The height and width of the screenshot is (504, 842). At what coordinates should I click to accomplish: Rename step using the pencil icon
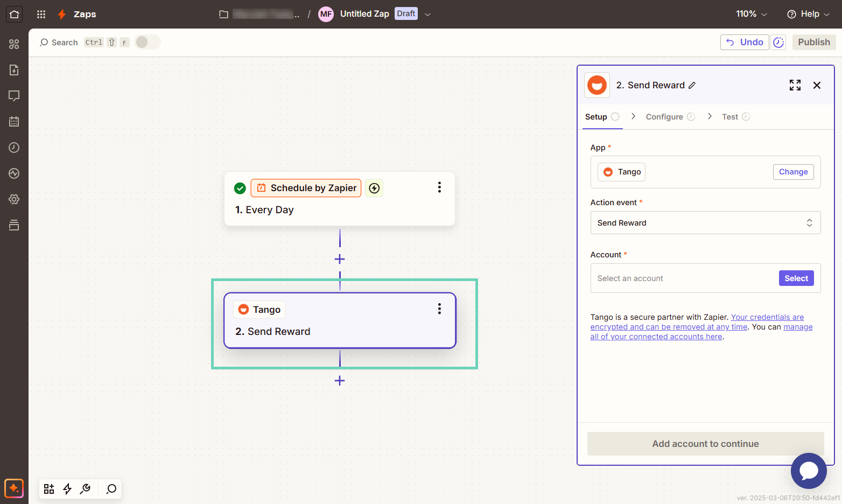coord(692,85)
